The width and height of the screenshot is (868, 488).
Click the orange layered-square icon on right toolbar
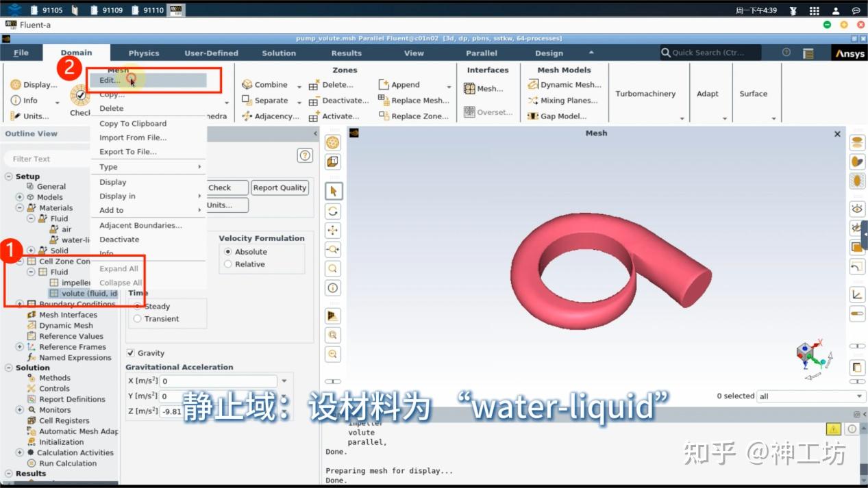pos(857,247)
